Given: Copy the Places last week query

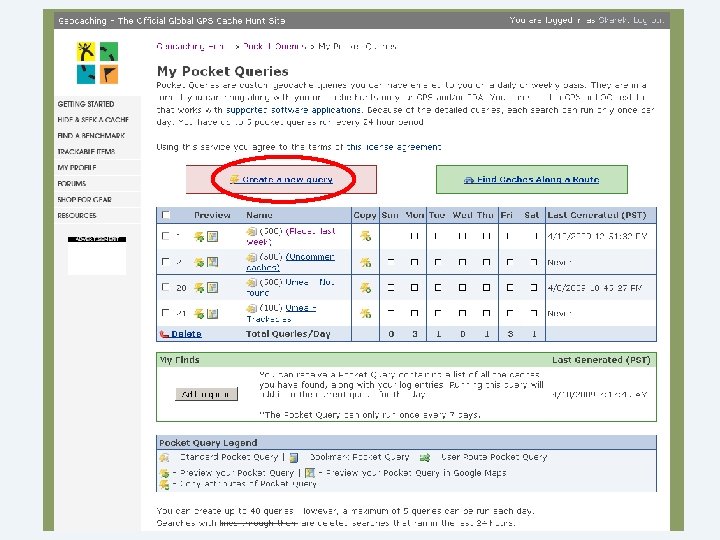Looking at the screenshot, I should tap(366, 236).
